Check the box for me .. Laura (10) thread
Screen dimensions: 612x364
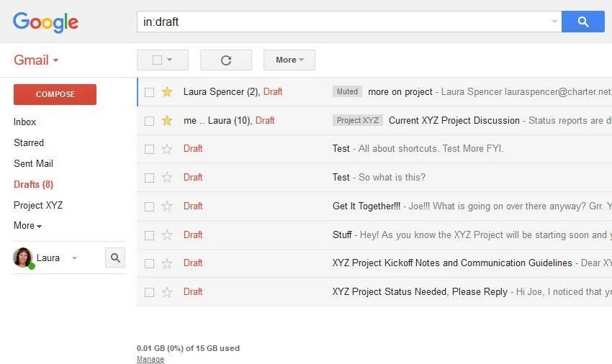(149, 121)
